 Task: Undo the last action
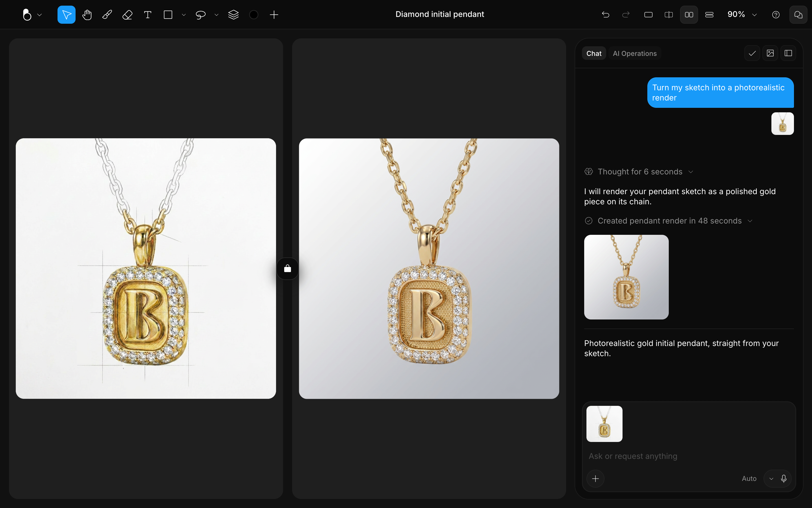coord(606,14)
